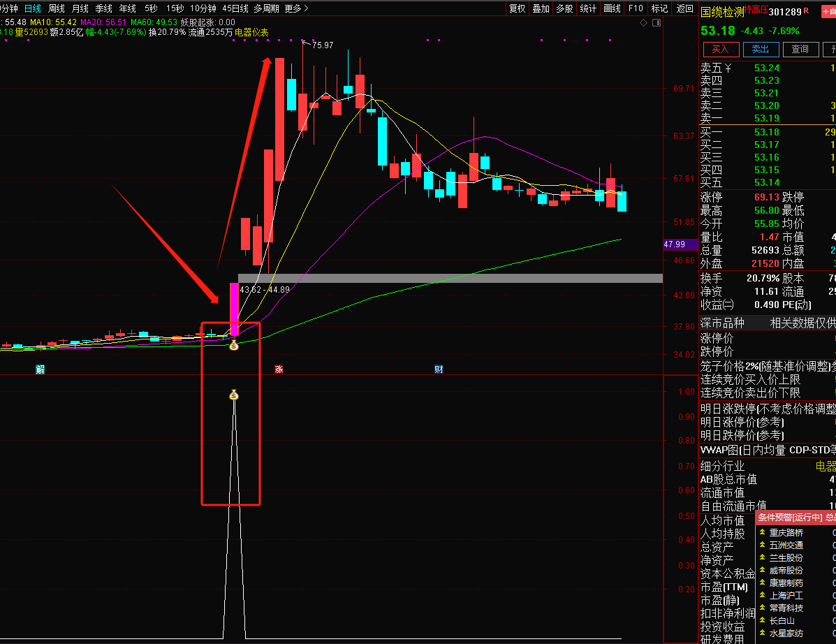Open 康惠制药 in the alert list

[786, 583]
